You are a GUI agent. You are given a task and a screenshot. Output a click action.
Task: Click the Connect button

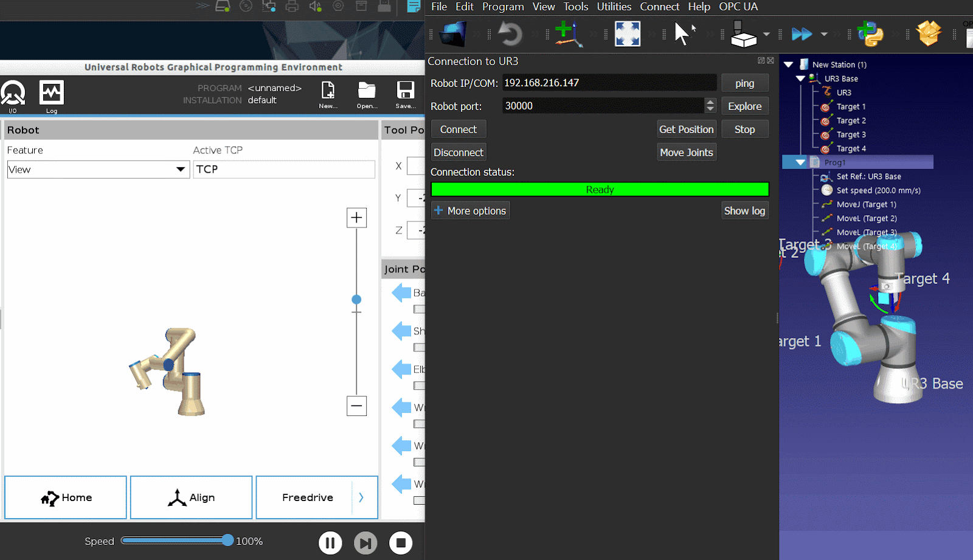click(x=459, y=130)
